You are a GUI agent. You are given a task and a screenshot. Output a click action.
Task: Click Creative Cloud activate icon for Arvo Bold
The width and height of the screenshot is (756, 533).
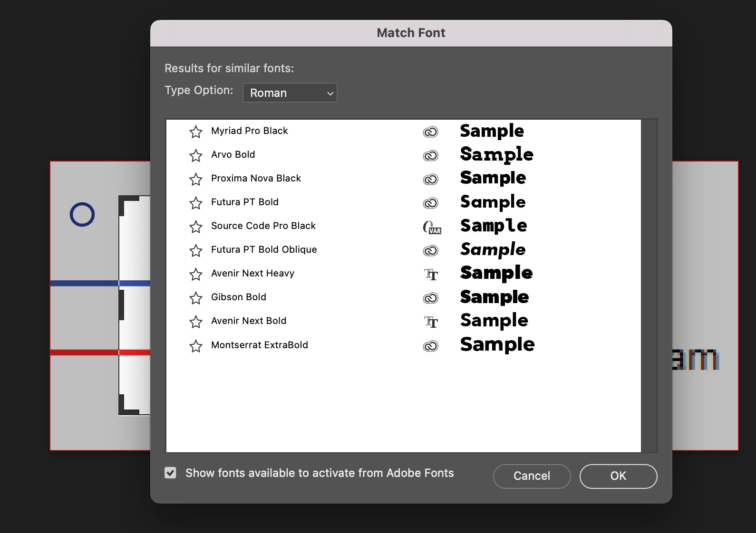[x=431, y=155]
